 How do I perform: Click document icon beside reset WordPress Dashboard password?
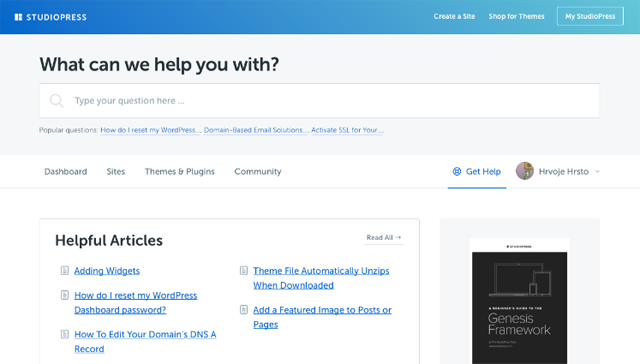64,295
